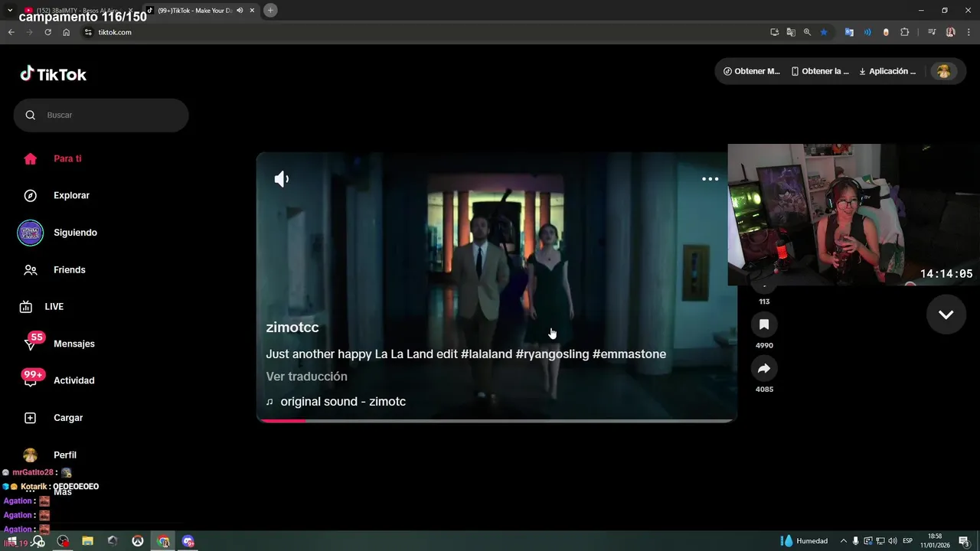980x551 pixels.
Task: Click the Explorar compass icon
Action: [x=31, y=195]
